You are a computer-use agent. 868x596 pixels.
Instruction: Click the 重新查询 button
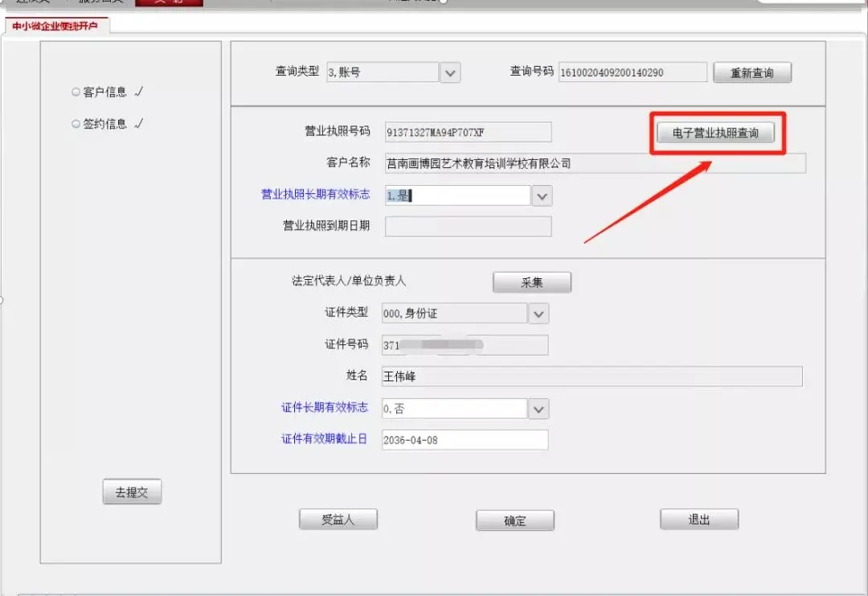pos(751,73)
